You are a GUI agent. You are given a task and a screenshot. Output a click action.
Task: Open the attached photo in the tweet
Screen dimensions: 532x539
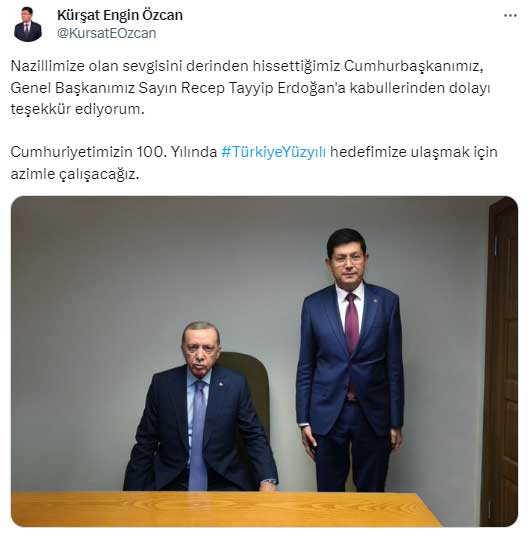pyautogui.click(x=264, y=361)
